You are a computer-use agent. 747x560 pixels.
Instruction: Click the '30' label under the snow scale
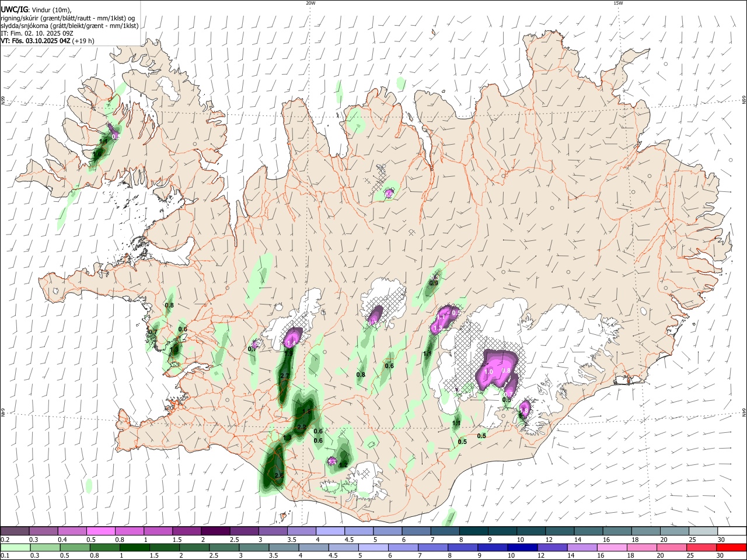click(x=721, y=540)
